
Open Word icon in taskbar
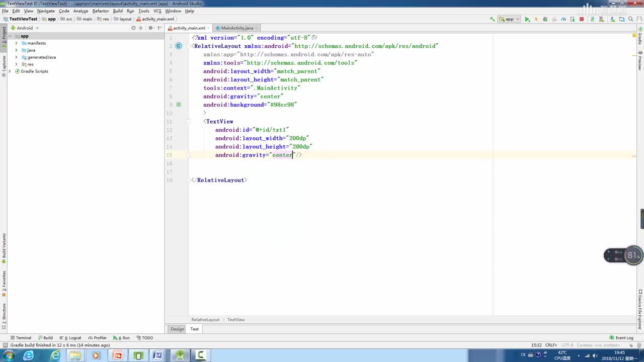tap(157, 355)
